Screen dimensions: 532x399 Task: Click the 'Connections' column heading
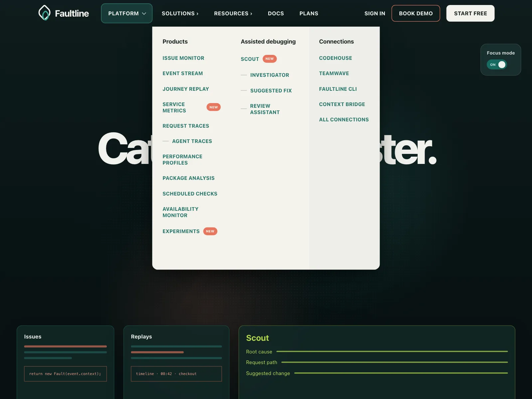[336, 42]
